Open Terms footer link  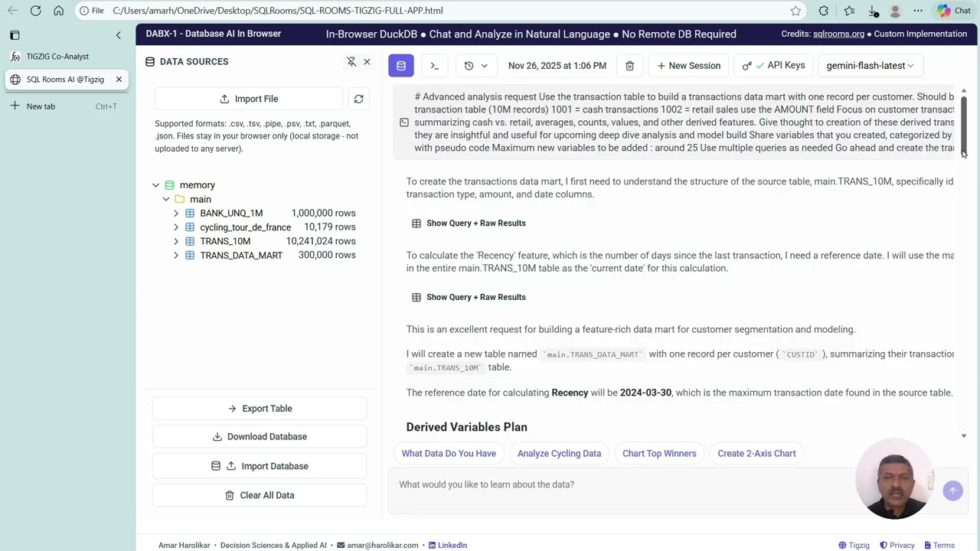939,546
